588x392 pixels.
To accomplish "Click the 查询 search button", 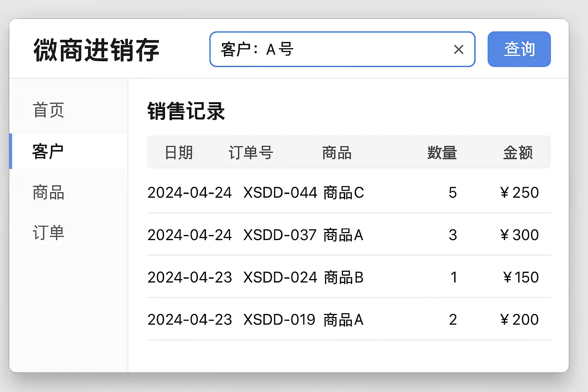I will coord(519,49).
